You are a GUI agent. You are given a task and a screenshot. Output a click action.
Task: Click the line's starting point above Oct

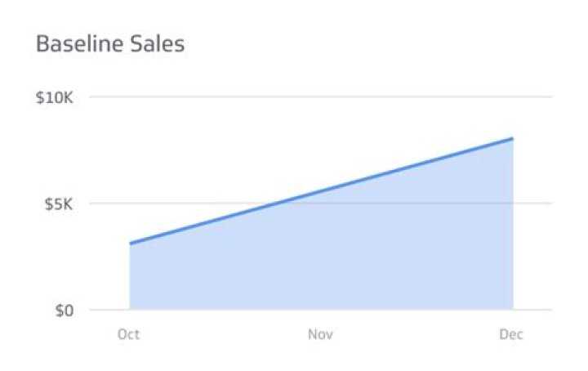131,244
